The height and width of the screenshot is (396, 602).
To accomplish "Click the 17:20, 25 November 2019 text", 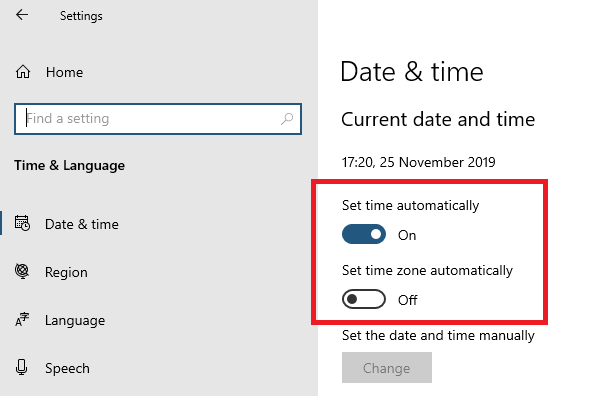I will click(418, 162).
